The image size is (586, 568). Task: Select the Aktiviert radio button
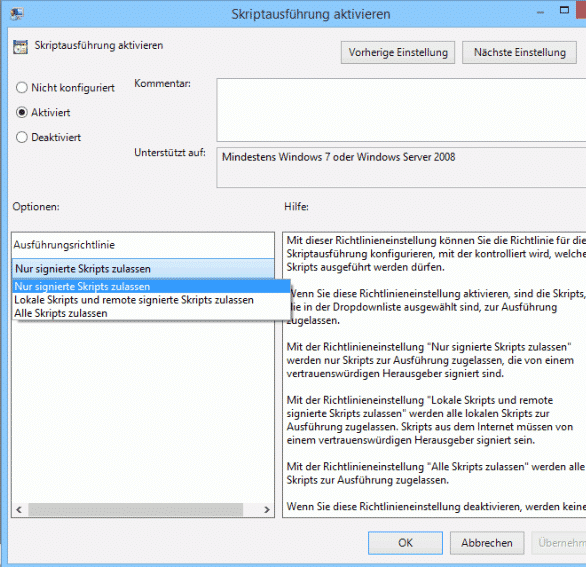pos(22,112)
